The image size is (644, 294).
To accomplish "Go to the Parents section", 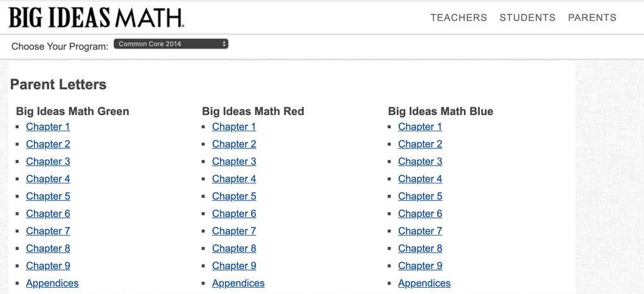I will [592, 18].
